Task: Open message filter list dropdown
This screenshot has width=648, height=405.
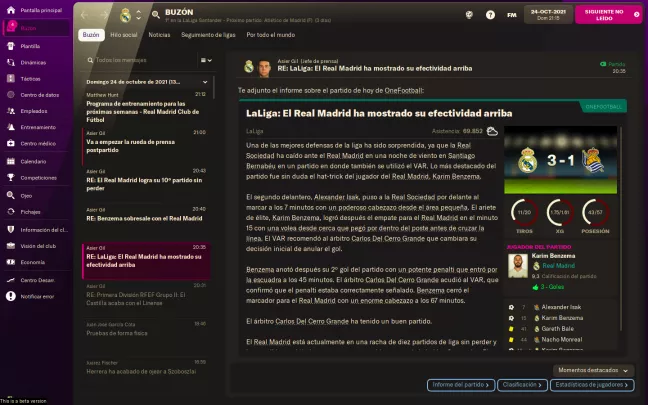Action: tap(206, 60)
